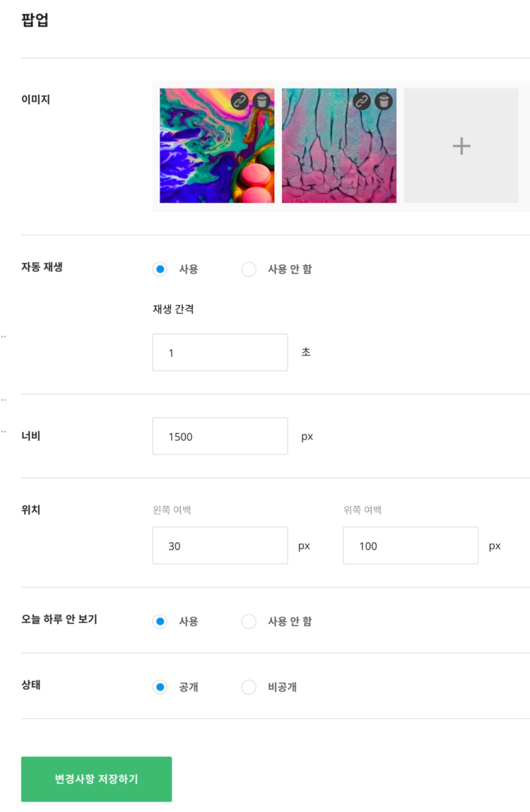Click the 비공개 label text
Image resolution: width=530 pixels, height=812 pixels.
coord(282,687)
